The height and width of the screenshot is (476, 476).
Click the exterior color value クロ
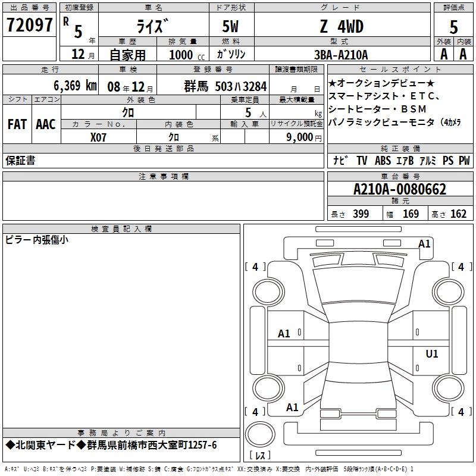tap(128, 112)
